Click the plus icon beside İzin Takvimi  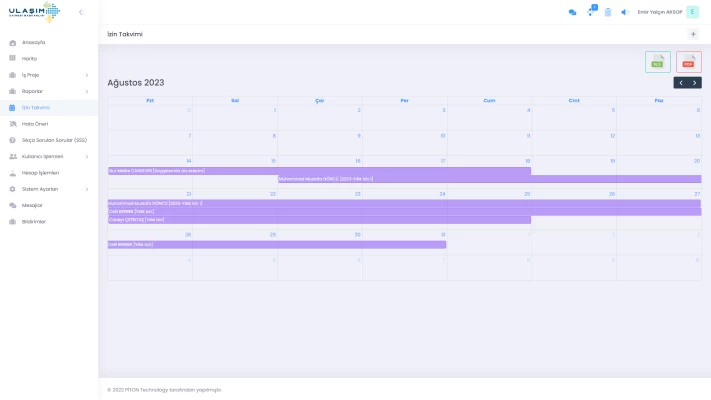coord(693,34)
